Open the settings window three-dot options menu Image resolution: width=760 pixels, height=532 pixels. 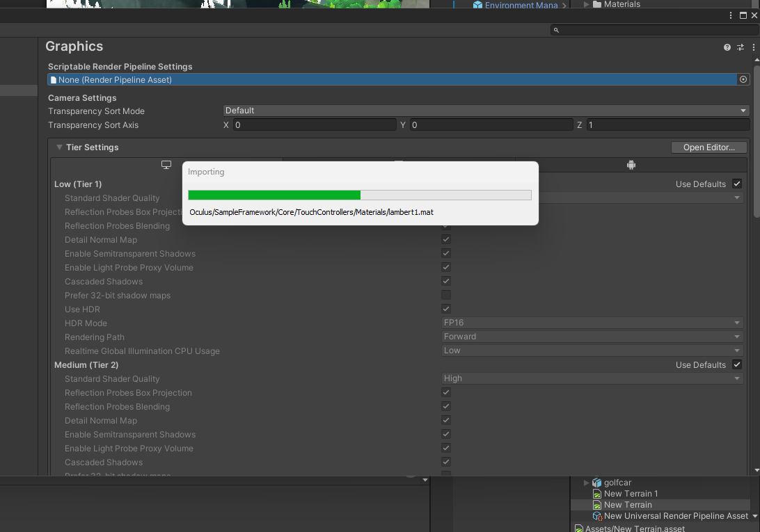point(731,15)
